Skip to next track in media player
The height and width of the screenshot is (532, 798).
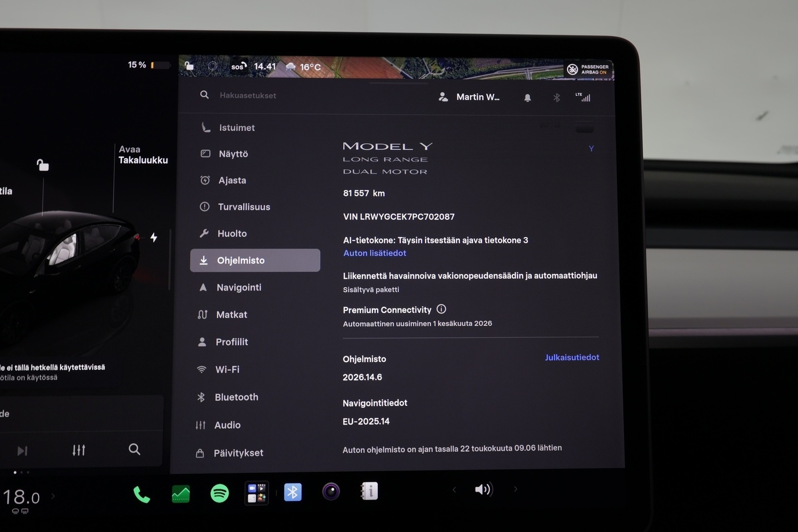click(22, 451)
